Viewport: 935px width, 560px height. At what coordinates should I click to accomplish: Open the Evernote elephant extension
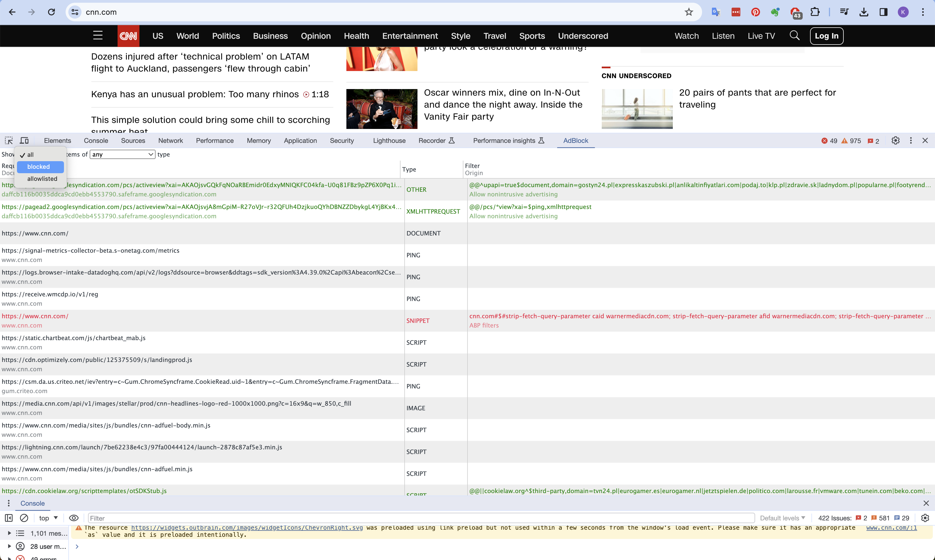[775, 12]
